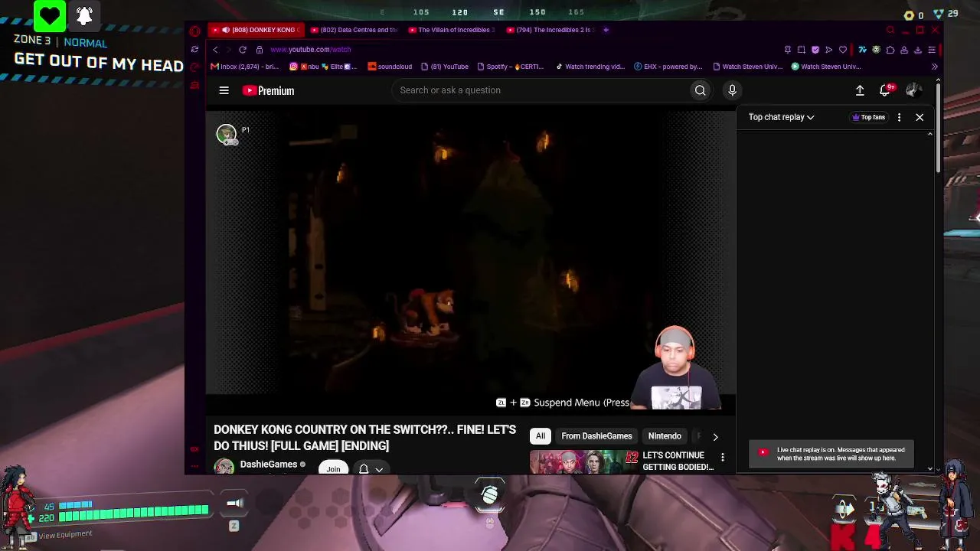The width and height of the screenshot is (980, 551).
Task: Click the game's View Equipment prompt
Action: (60, 534)
